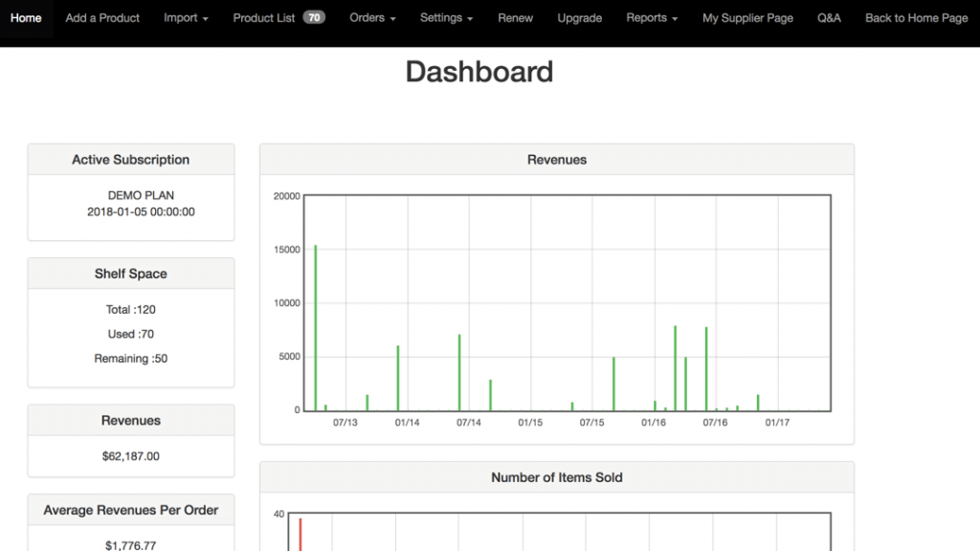The width and height of the screenshot is (980, 551).
Task: Click the red bar in Items Sold chart
Action: (x=300, y=534)
